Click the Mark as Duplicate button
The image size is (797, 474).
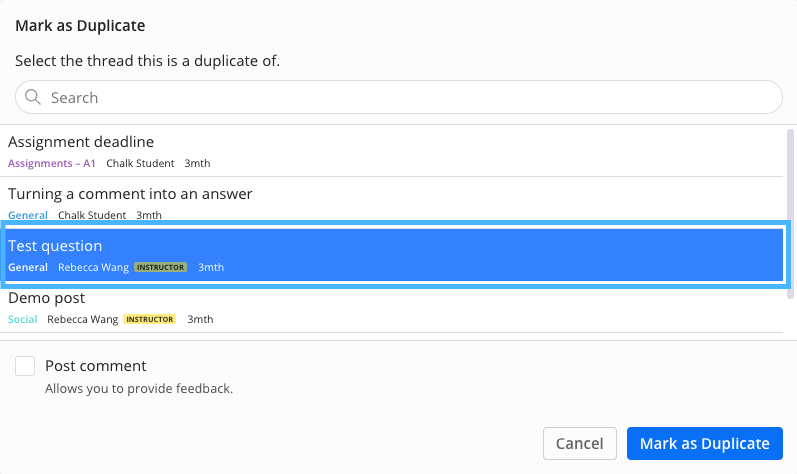point(704,443)
